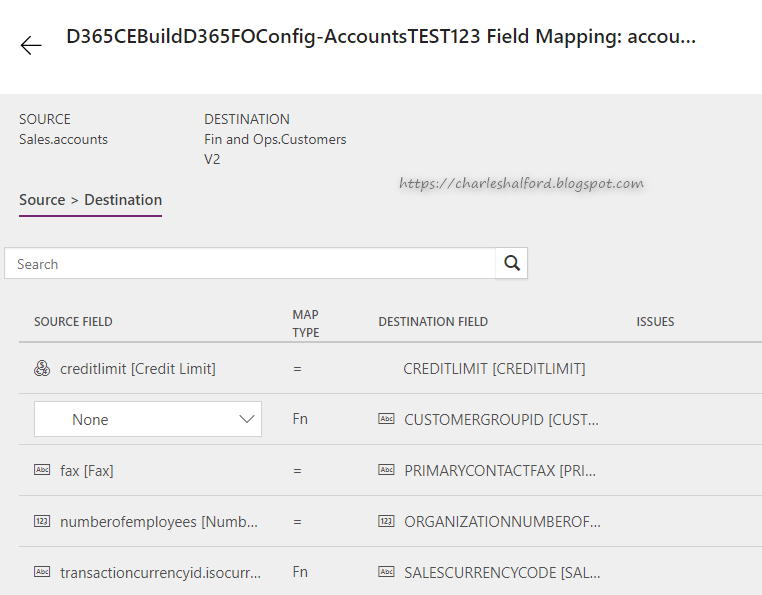The height and width of the screenshot is (595, 762).
Task: Click the back arrow icon
Action: pos(31,45)
